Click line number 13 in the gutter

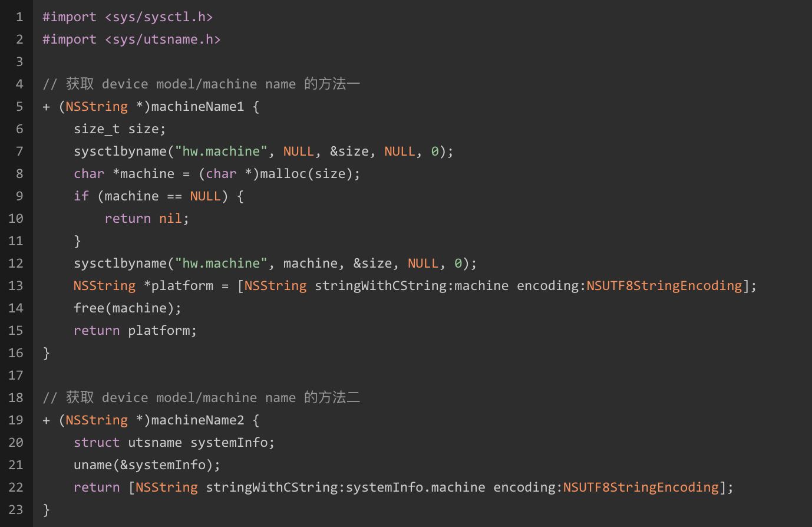coord(16,286)
